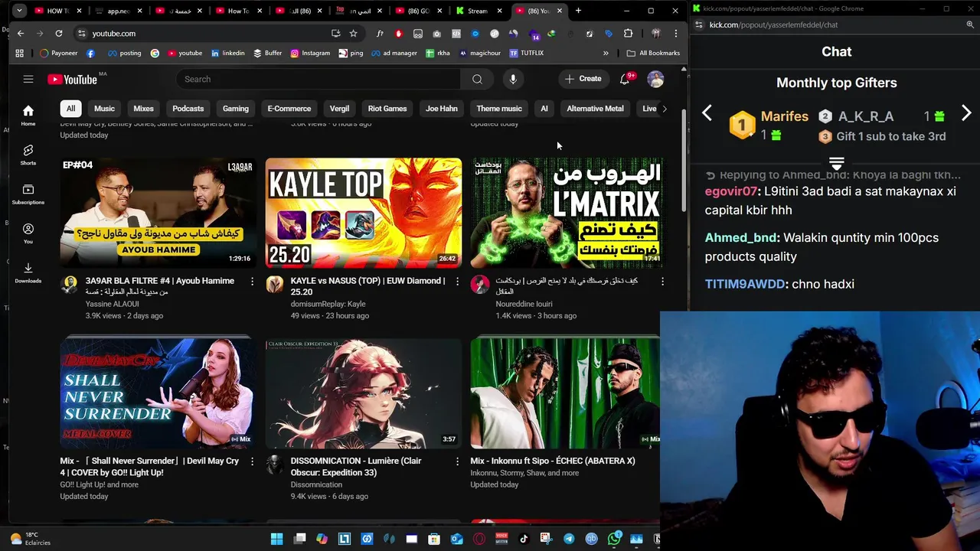Open the Dissomnication channel link

tap(316, 484)
